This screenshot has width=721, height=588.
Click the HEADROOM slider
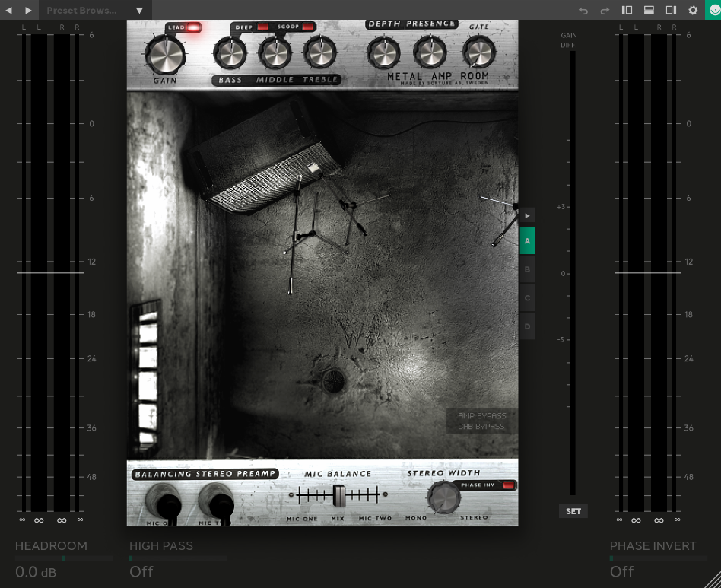pos(64,558)
